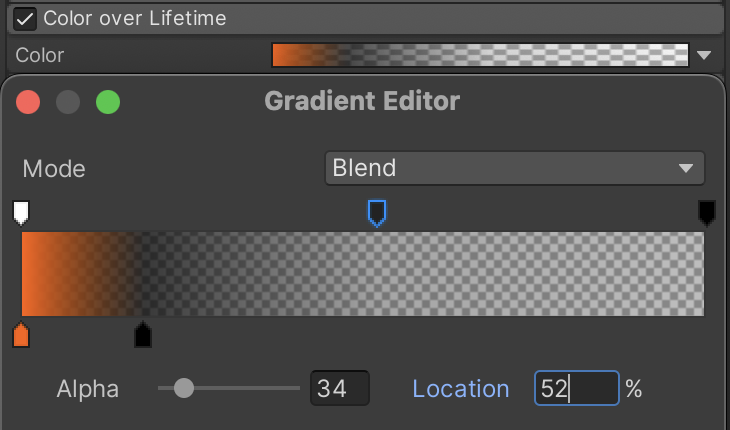Maximize the Gradient Editor with green button
The image size is (730, 430).
pyautogui.click(x=107, y=102)
